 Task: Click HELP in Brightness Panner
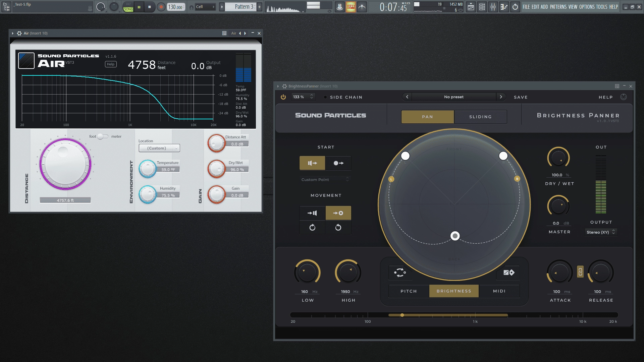tap(605, 97)
